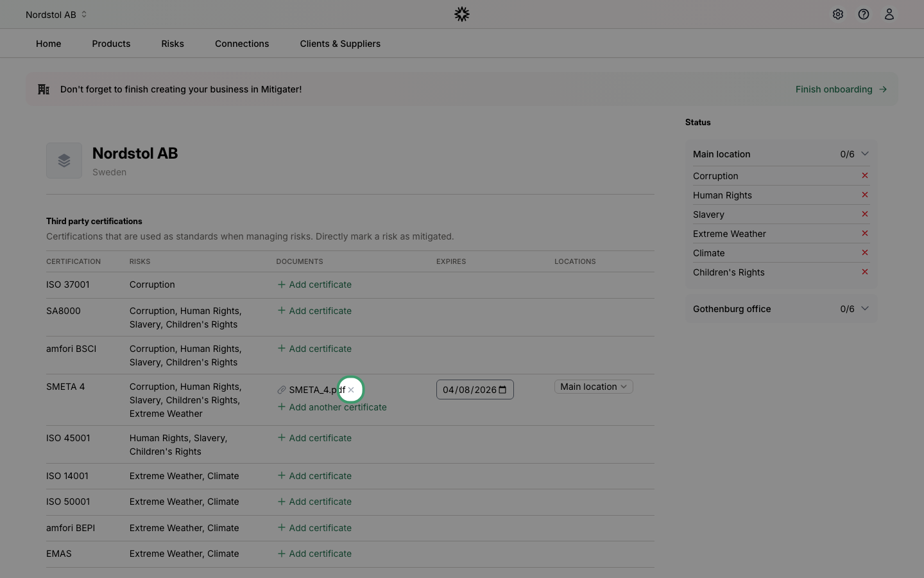The width and height of the screenshot is (924, 578).
Task: Add certificate for EMAS
Action: tap(314, 554)
